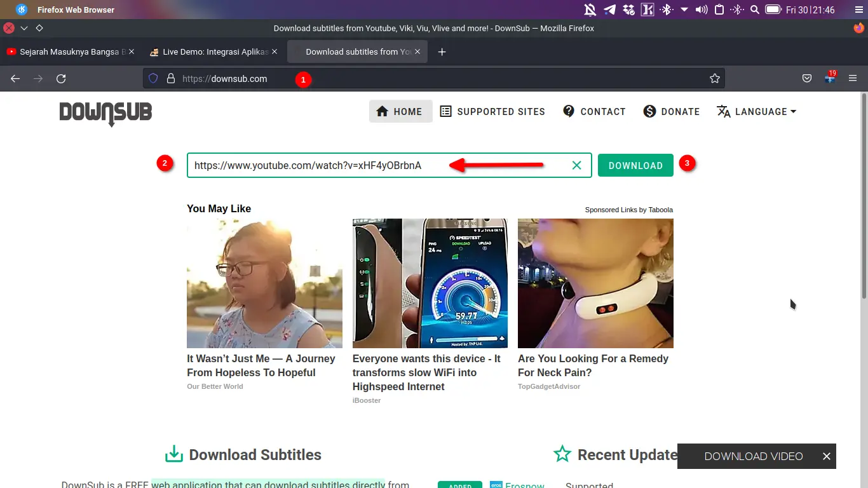Open the neck massager ad thumbnail
Screen dimensions: 868x488
click(x=595, y=283)
